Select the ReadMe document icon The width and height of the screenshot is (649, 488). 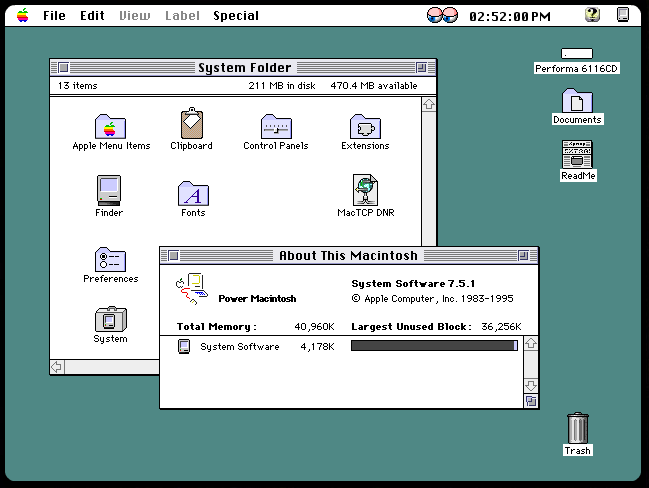click(577, 154)
